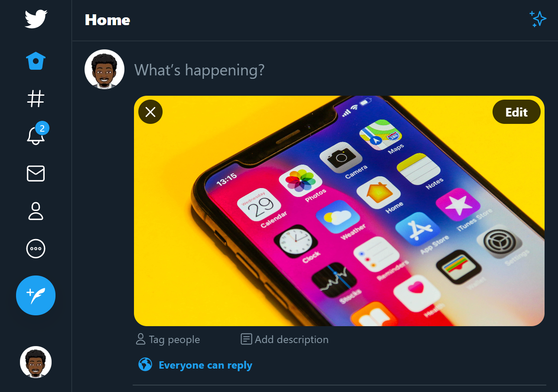Viewport: 558px width, 392px height.
Task: Click the Home header title
Action: pyautogui.click(x=108, y=20)
